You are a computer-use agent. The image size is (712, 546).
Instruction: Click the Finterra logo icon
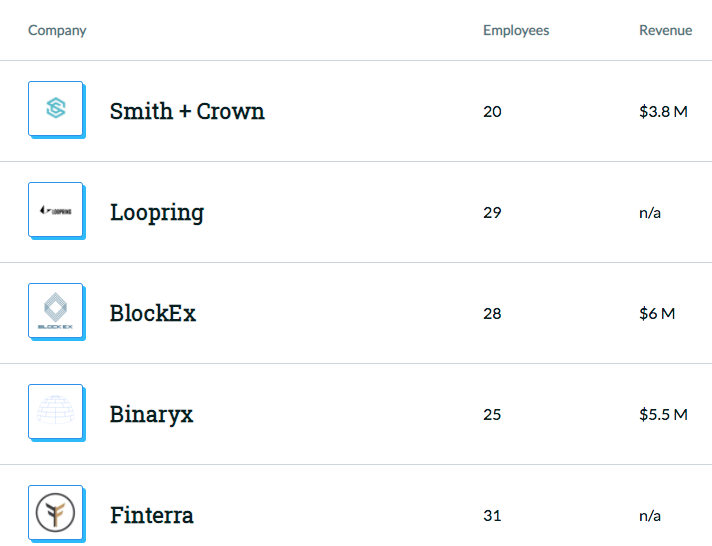pyautogui.click(x=55, y=512)
